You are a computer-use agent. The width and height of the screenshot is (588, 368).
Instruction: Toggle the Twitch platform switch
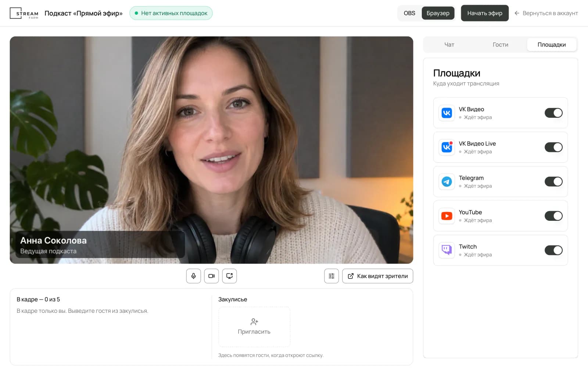pos(553,250)
